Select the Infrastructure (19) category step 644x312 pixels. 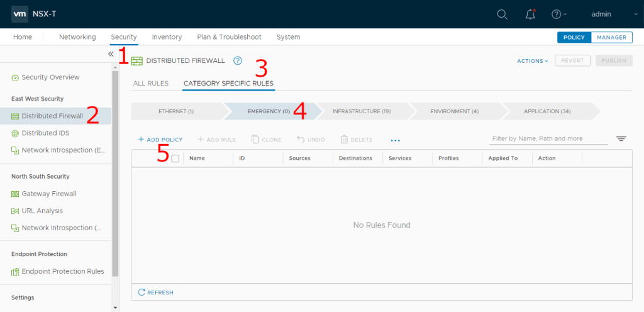coord(362,111)
